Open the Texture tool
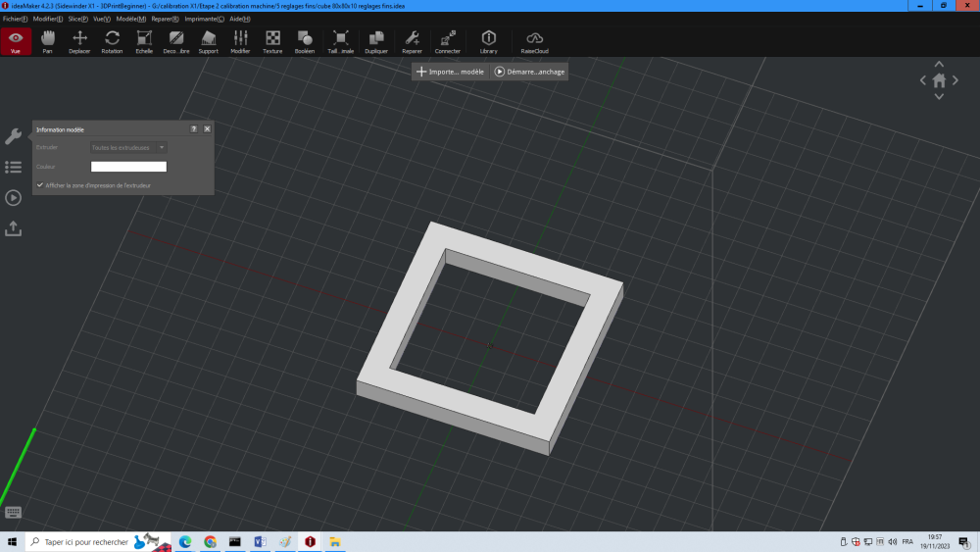This screenshot has height=552, width=980. tap(272, 42)
